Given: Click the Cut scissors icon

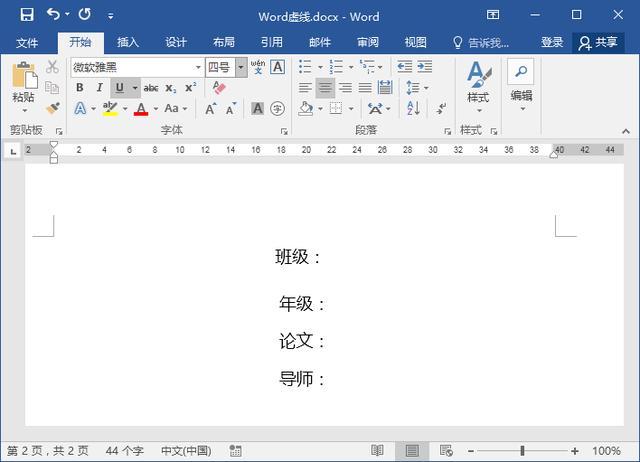Looking at the screenshot, I should (52, 67).
